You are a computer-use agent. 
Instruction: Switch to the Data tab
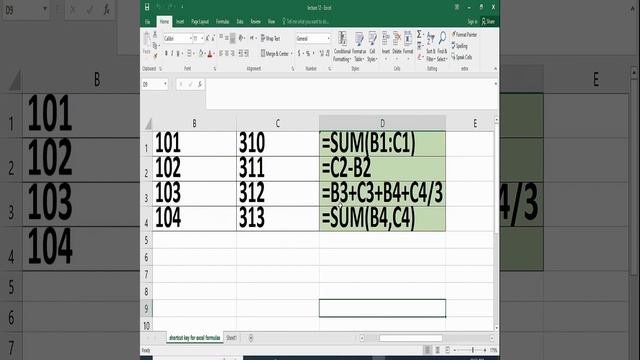click(240, 21)
